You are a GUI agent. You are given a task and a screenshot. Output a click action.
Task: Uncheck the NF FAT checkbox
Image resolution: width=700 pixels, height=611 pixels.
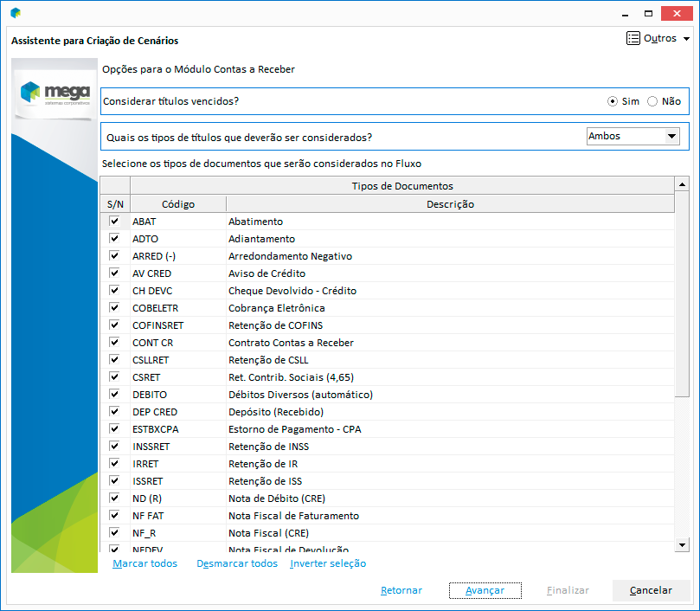tap(114, 516)
